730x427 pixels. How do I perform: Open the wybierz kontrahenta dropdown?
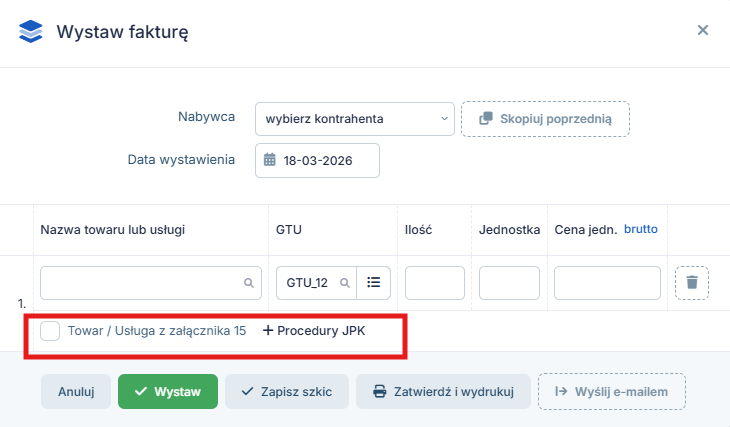tap(355, 119)
